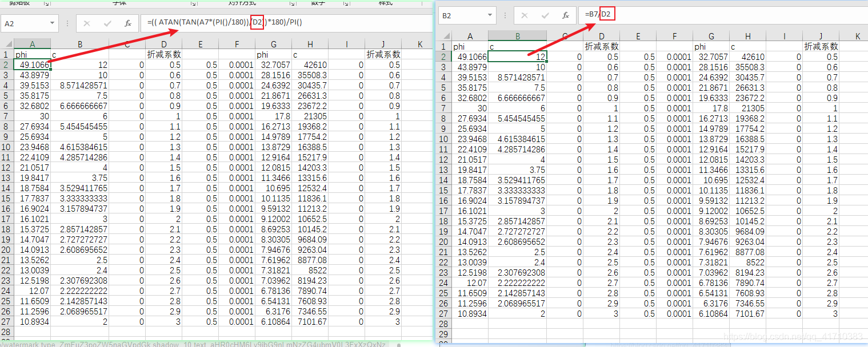Select column J header in the left window
The width and height of the screenshot is (868, 347).
383,44
